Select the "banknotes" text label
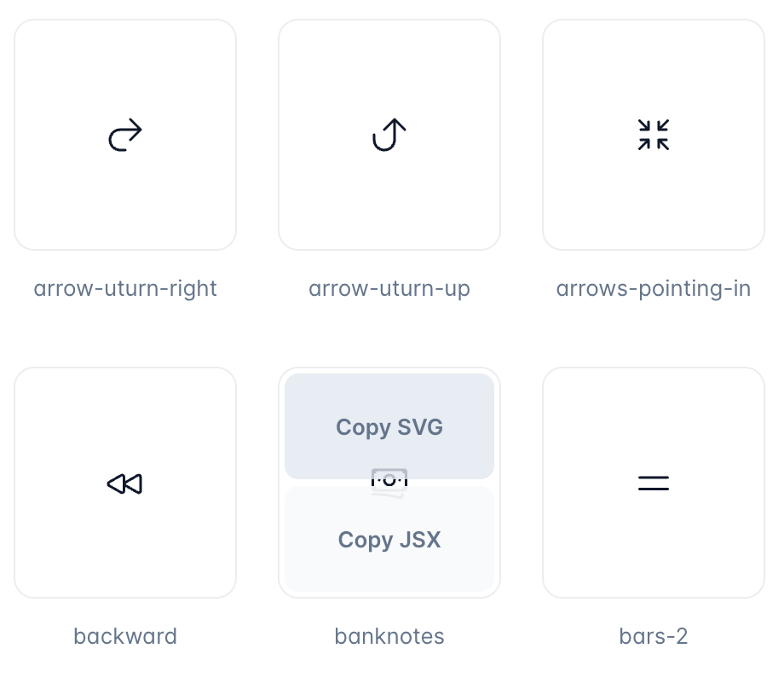The image size is (784, 689). click(389, 636)
